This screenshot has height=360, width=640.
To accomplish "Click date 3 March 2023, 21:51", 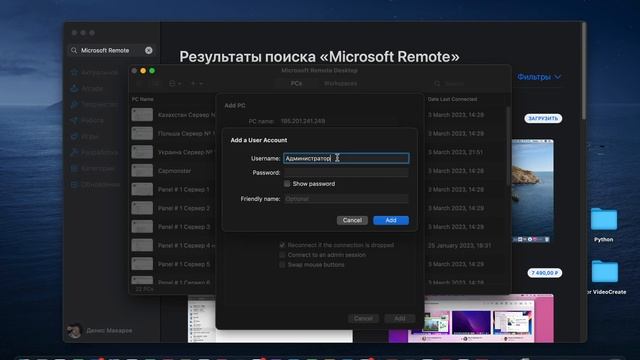I will pos(456,152).
